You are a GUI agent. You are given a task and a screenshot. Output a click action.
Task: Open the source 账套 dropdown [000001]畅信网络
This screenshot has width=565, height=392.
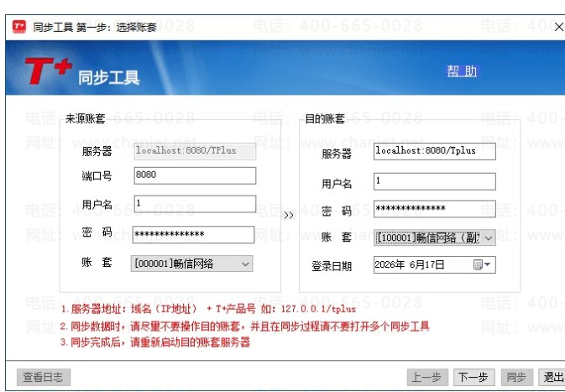(191, 264)
